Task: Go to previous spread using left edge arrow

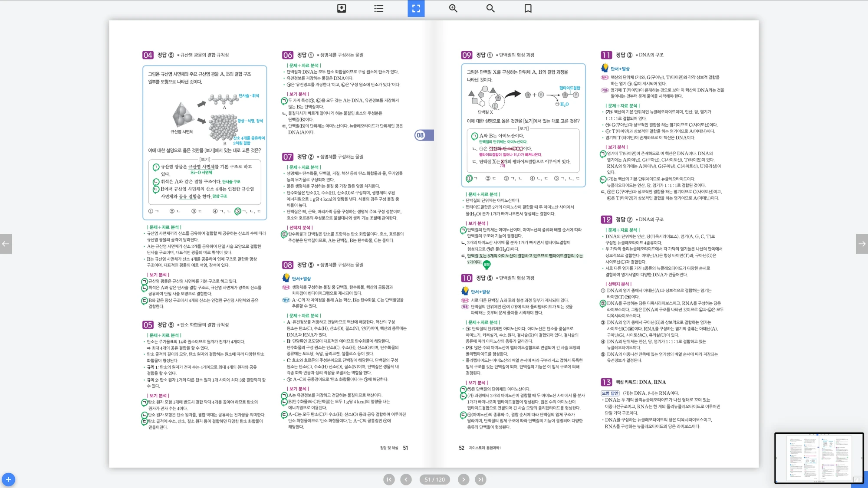Action: 6,244
